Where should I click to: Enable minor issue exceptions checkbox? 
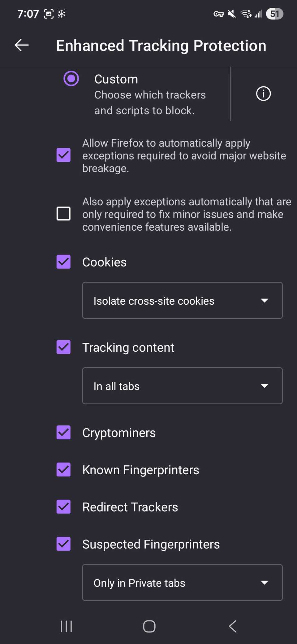click(x=63, y=214)
